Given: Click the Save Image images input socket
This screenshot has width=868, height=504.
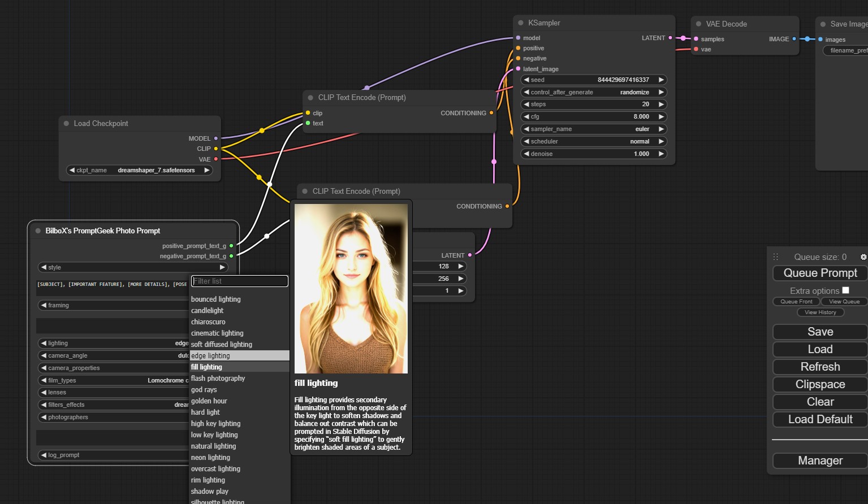Looking at the screenshot, I should [821, 40].
